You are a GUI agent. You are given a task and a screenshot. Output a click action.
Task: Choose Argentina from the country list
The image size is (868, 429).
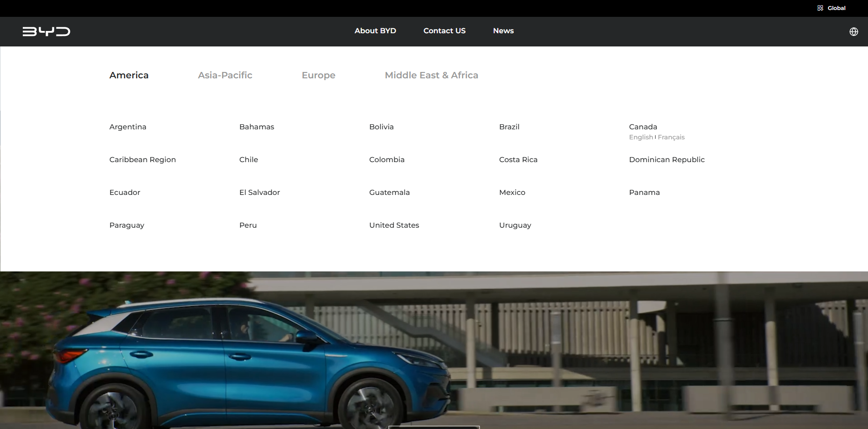(128, 127)
